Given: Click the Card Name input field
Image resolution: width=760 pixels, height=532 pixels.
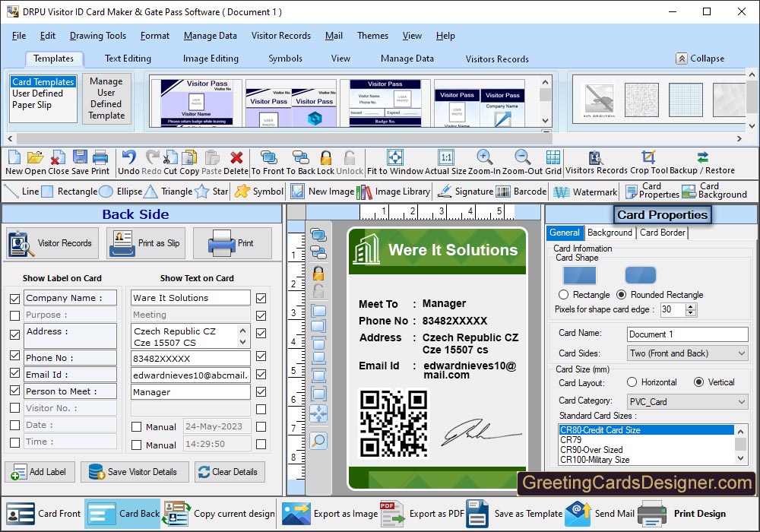Looking at the screenshot, I should pyautogui.click(x=687, y=334).
